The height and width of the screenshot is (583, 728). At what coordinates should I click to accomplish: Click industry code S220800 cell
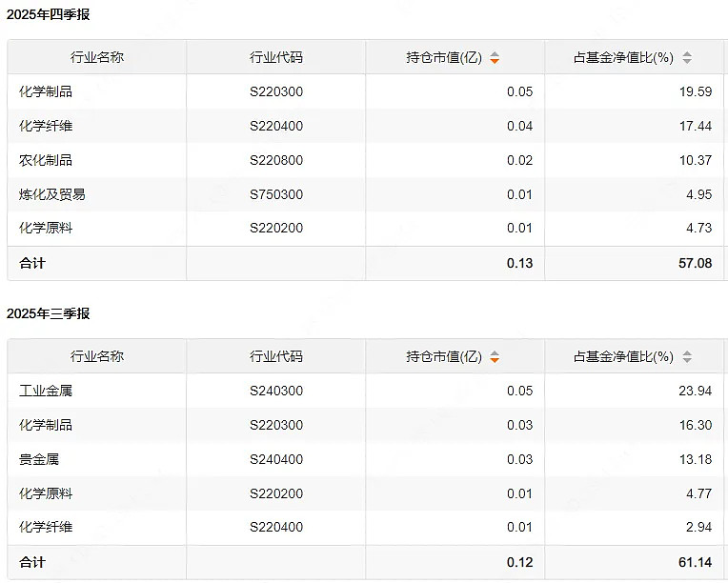(x=276, y=160)
